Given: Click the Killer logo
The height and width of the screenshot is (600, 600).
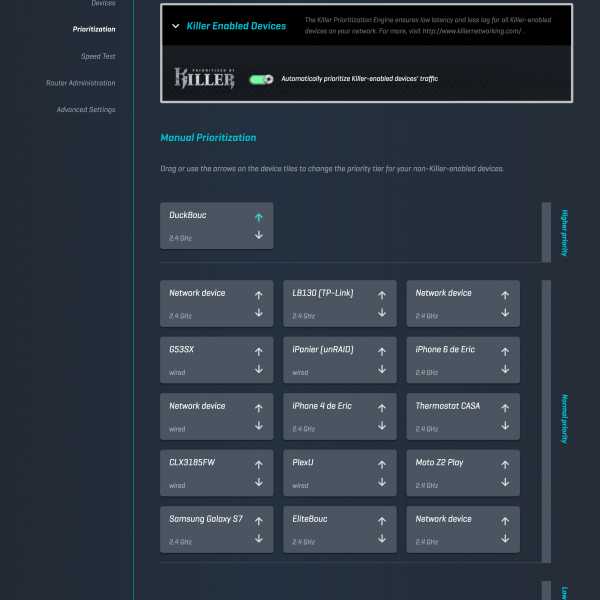Looking at the screenshot, I should pos(205,78).
